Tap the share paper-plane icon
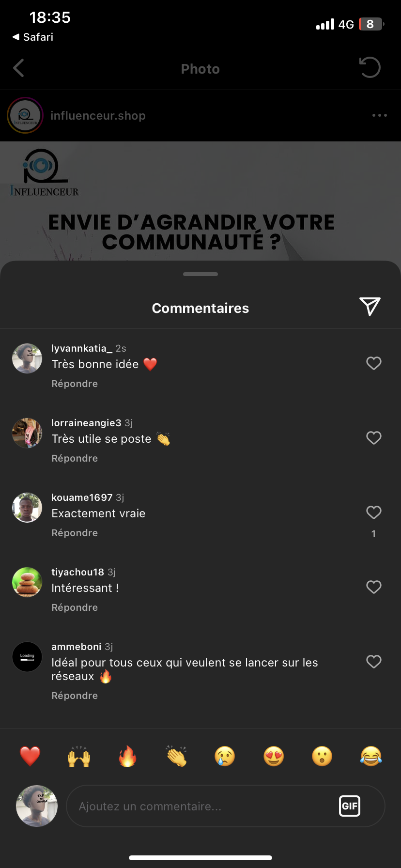 370,307
